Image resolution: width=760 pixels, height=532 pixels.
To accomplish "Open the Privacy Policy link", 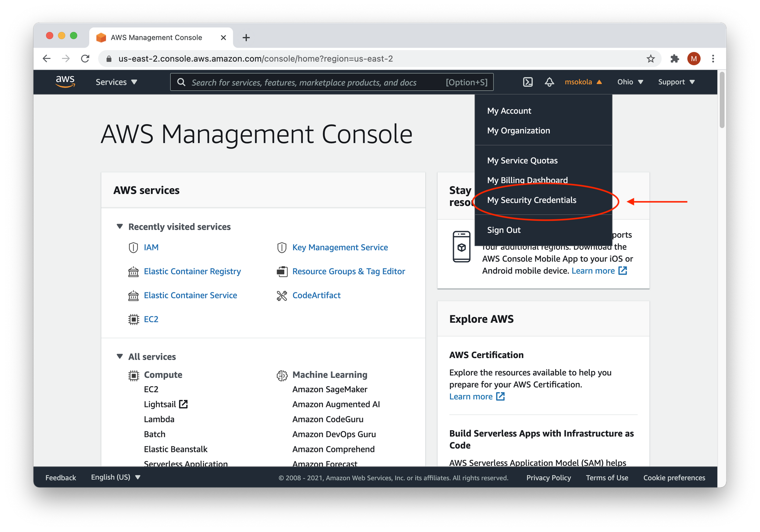I will click(548, 478).
